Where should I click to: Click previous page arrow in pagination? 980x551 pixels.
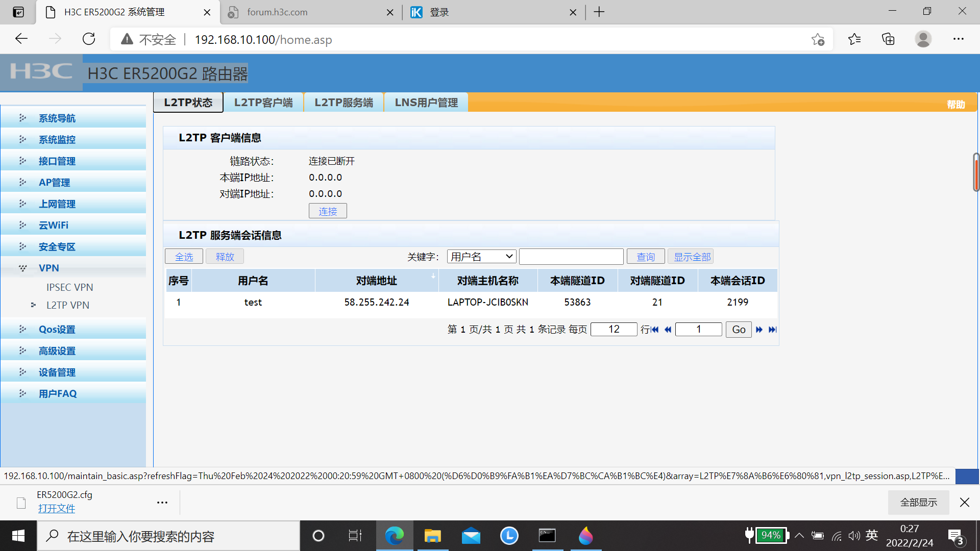(x=668, y=330)
